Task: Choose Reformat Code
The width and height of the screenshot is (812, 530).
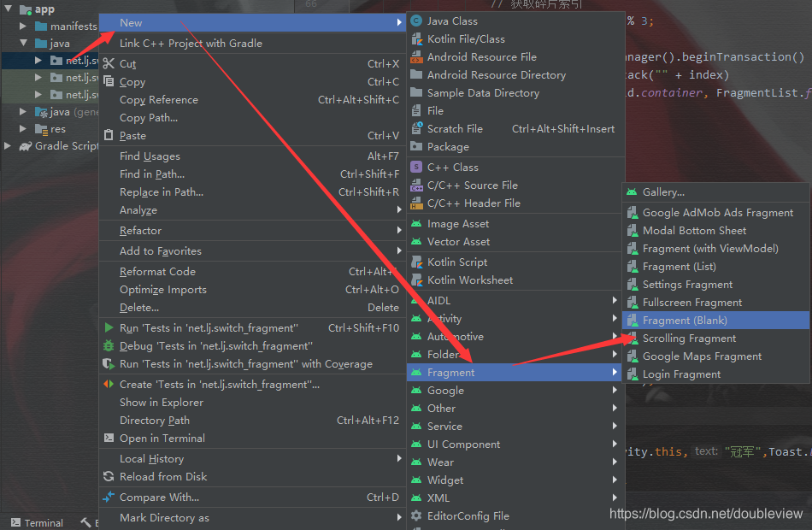Action: tap(252, 272)
